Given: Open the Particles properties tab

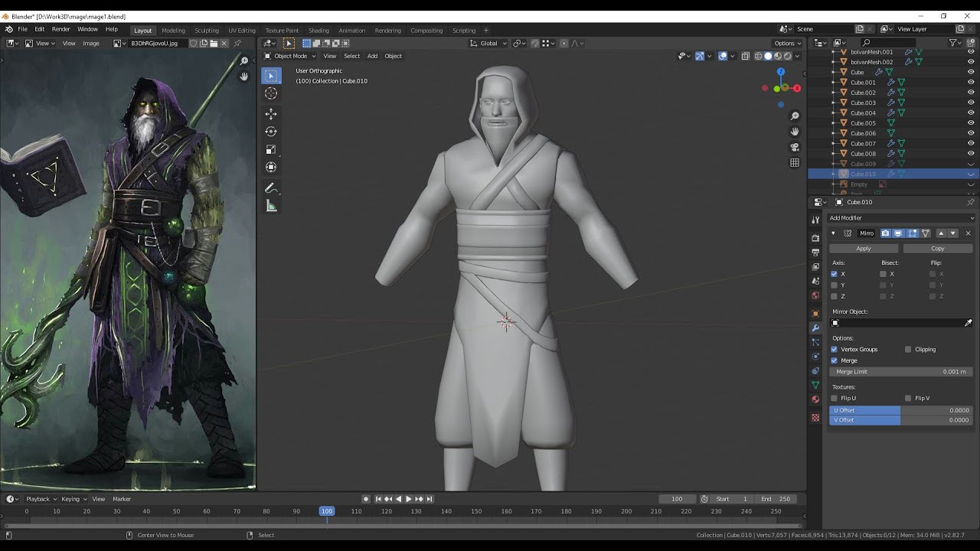Looking at the screenshot, I should point(815,342).
